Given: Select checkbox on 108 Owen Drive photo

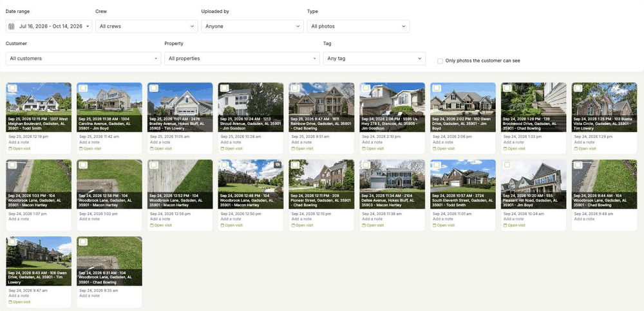Looking at the screenshot, I should click(x=13, y=242).
